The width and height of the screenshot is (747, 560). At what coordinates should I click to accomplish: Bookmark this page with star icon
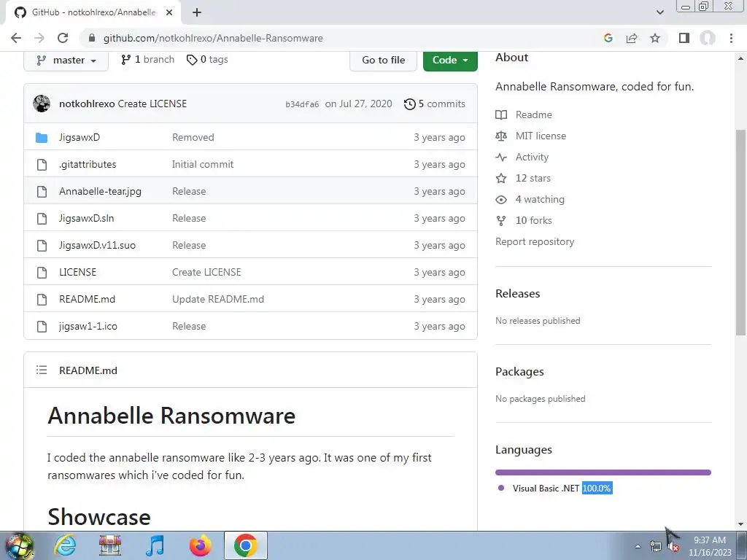655,38
